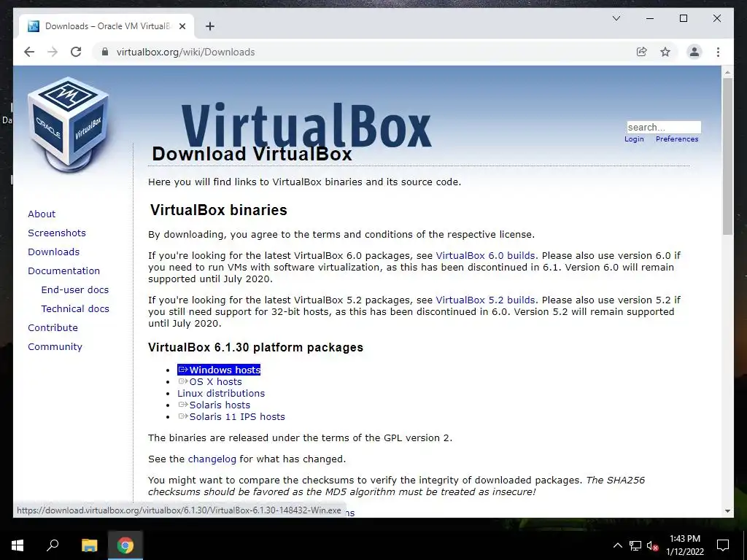The image size is (747, 560).
Task: Open Downloads in the sidebar
Action: (53, 252)
